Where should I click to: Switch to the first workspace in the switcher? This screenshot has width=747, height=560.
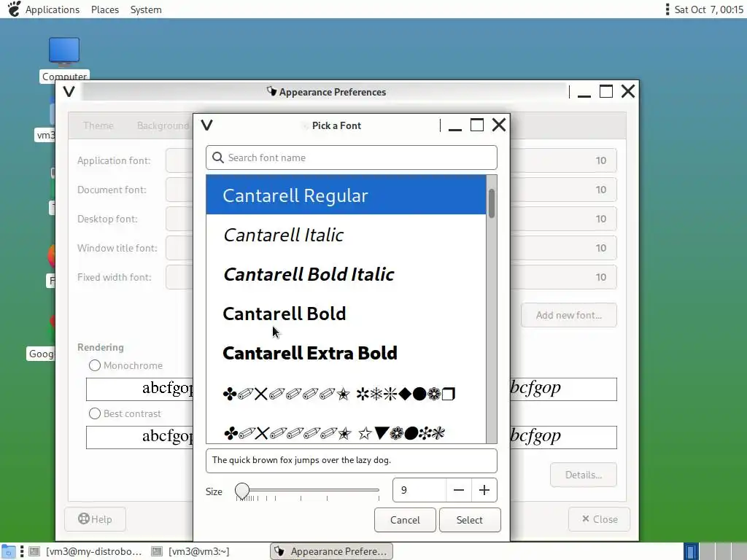(691, 551)
